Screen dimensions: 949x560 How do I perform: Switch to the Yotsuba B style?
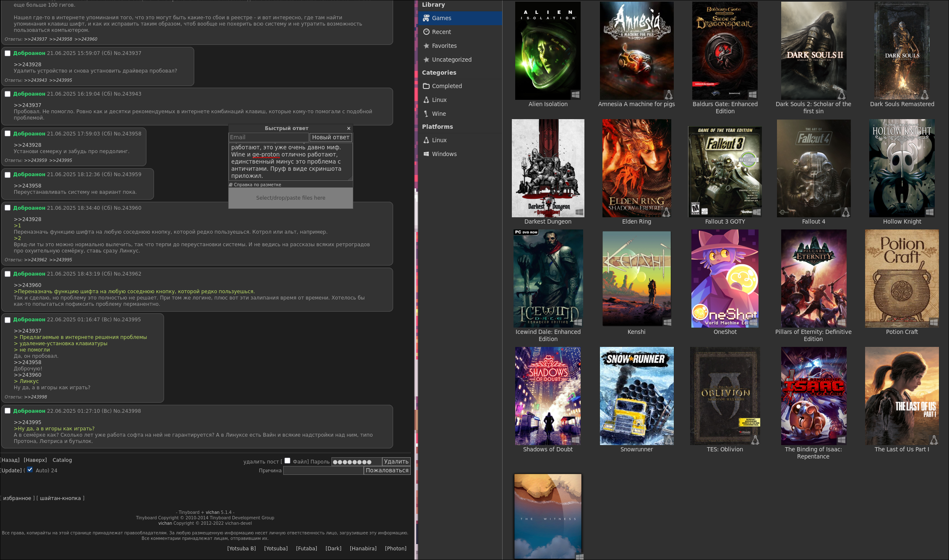[242, 549]
